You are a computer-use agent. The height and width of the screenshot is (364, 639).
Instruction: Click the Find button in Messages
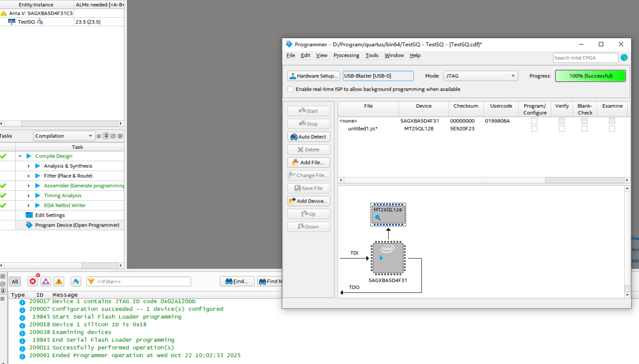[236, 281]
